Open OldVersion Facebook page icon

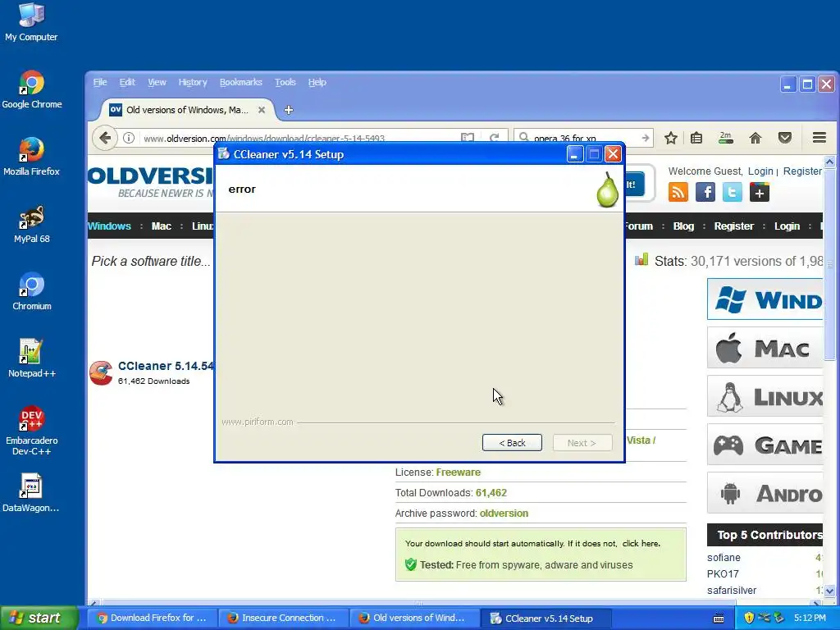(705, 192)
